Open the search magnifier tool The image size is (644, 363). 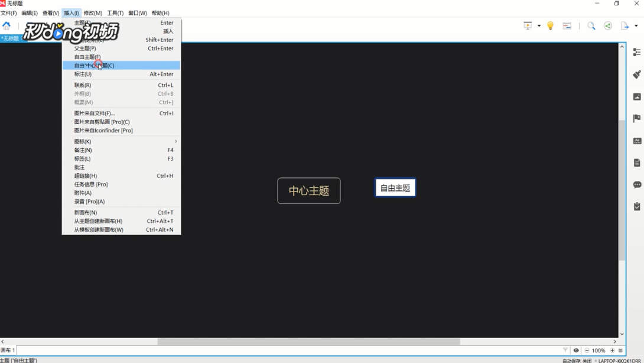(591, 26)
